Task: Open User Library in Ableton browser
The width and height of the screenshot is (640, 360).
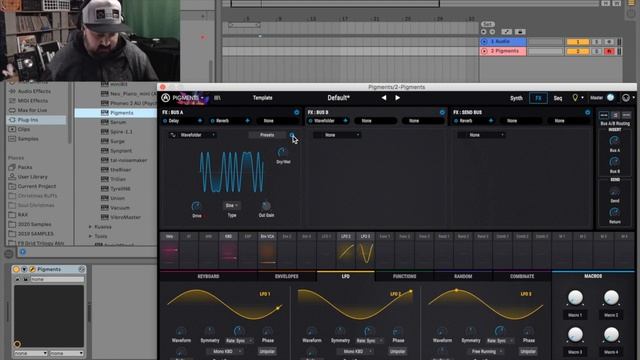Action: click(33, 177)
